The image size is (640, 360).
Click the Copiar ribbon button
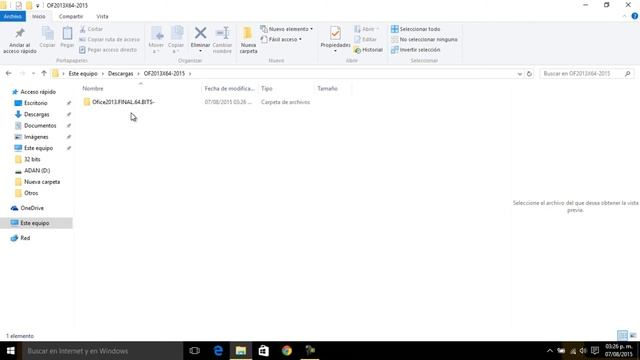(x=47, y=38)
